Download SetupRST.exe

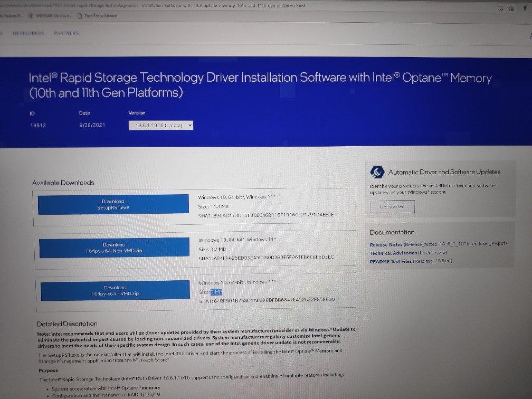point(113,204)
